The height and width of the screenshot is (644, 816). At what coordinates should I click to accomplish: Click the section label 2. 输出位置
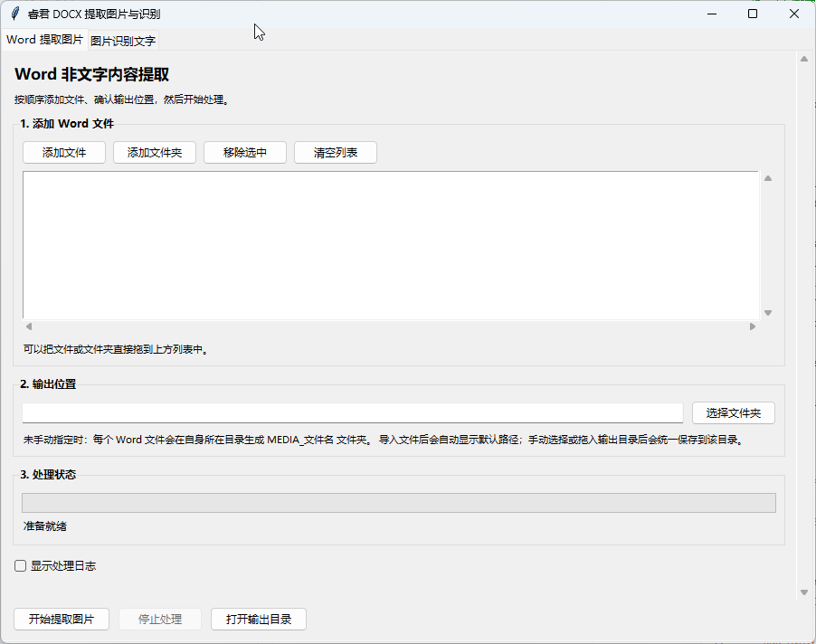(48, 384)
